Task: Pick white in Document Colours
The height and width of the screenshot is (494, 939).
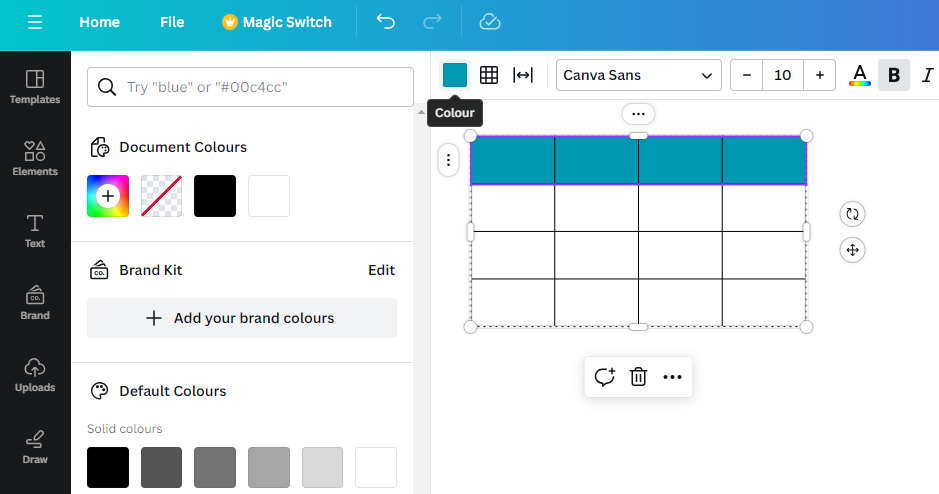Action: 269,196
